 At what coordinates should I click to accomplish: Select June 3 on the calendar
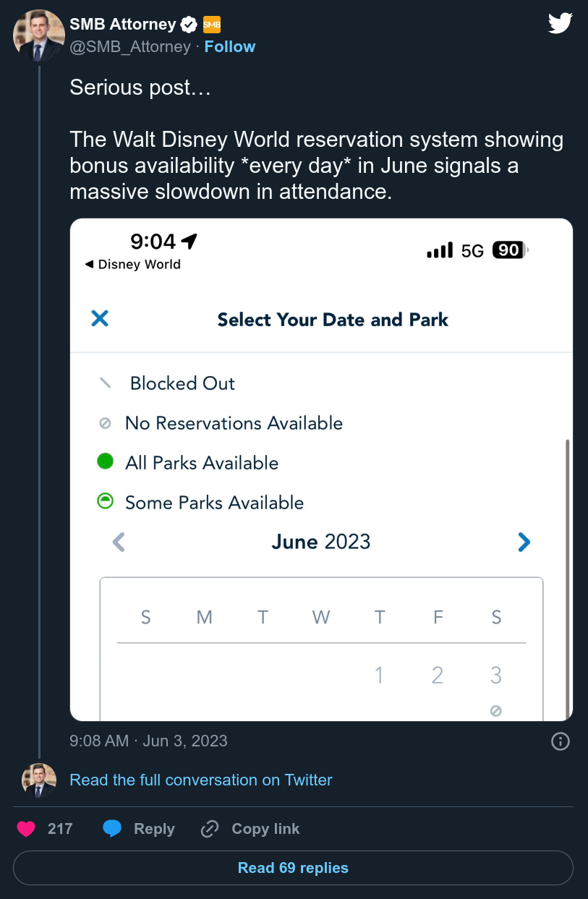[x=495, y=676]
